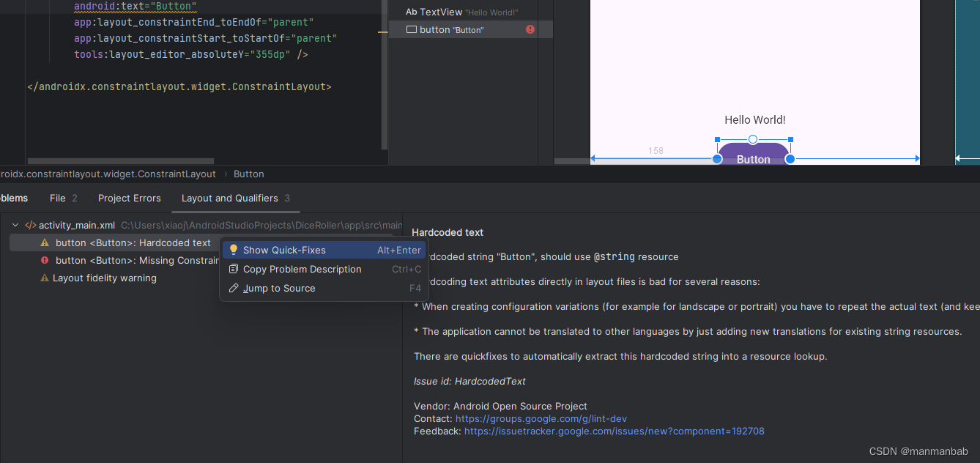Click the pencil icon beside Jump to Source
This screenshot has height=463, width=980.
coord(234,288)
